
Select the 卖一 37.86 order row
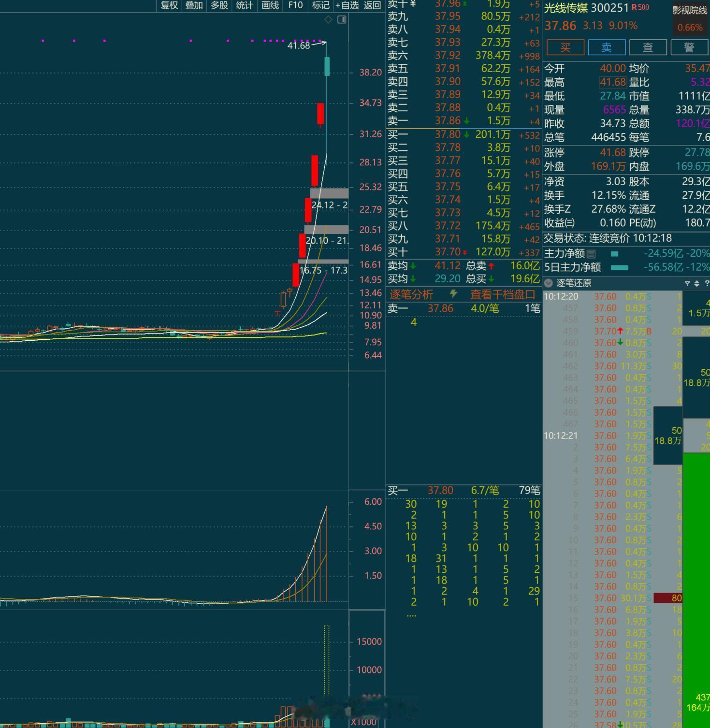pyautogui.click(x=463, y=121)
